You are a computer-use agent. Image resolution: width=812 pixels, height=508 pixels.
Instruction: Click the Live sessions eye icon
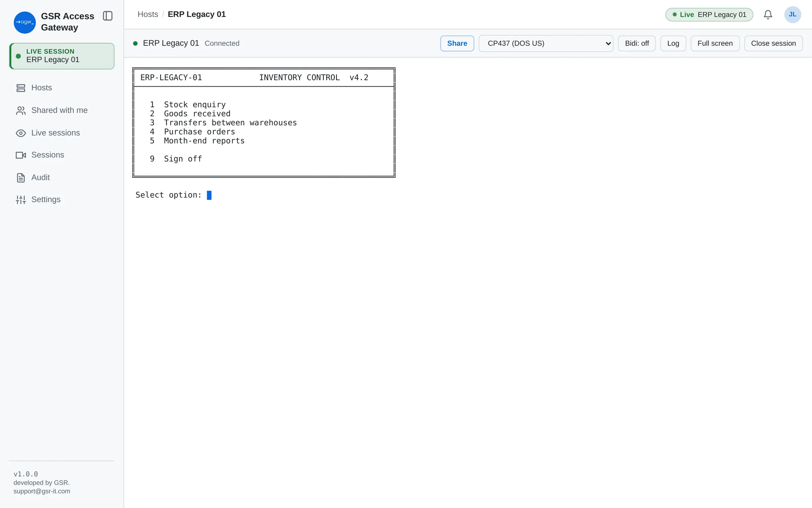tap(21, 133)
